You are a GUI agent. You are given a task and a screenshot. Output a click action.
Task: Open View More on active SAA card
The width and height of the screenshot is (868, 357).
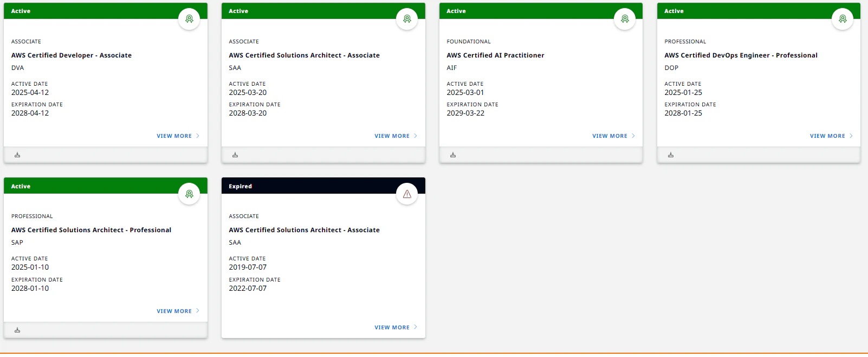(392, 136)
